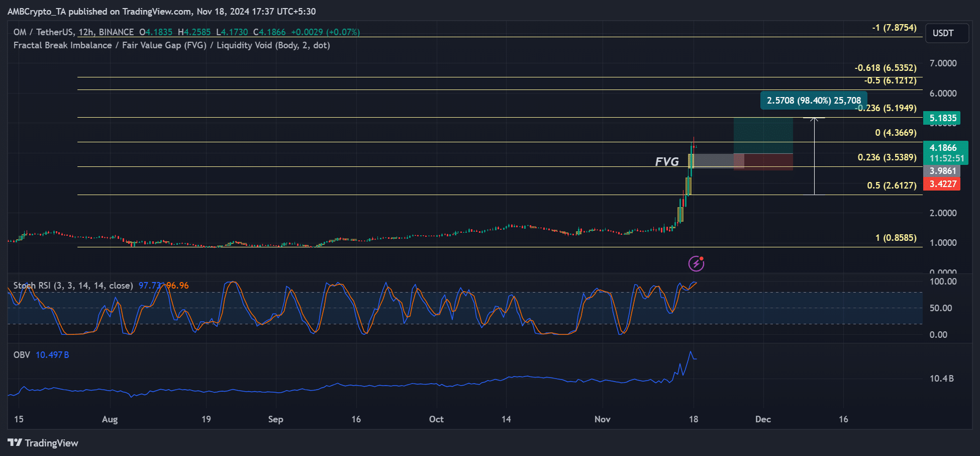Click the 7.0000 price scale value
The image size is (980, 456).
click(x=943, y=63)
